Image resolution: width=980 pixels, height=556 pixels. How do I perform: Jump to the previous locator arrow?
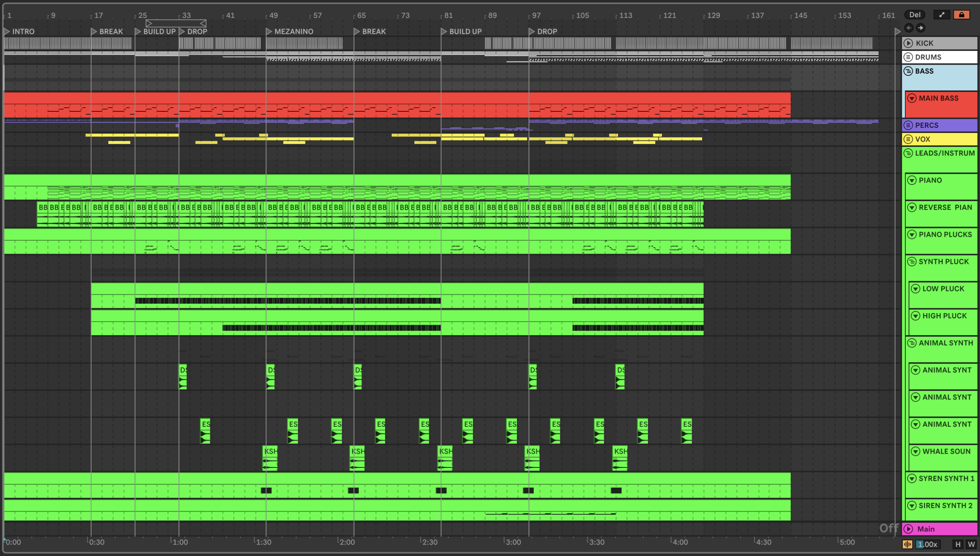tap(909, 28)
